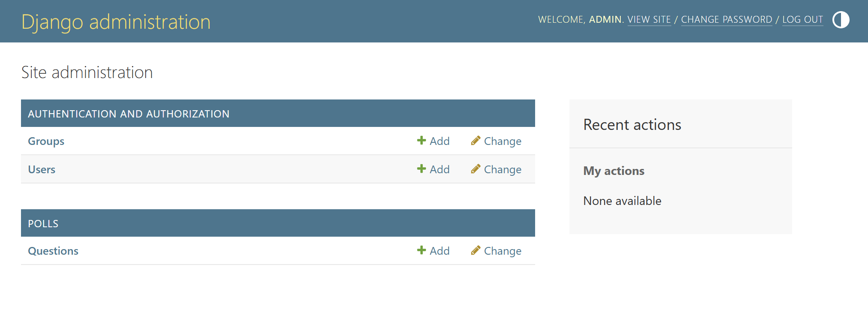This screenshot has height=328, width=868.
Task: Click the View Site link
Action: (x=649, y=20)
